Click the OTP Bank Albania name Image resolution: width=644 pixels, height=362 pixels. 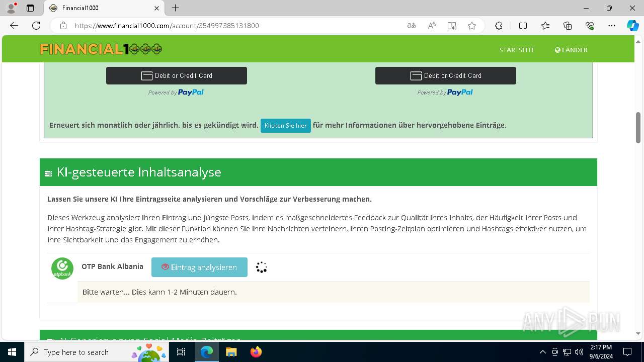tap(113, 266)
